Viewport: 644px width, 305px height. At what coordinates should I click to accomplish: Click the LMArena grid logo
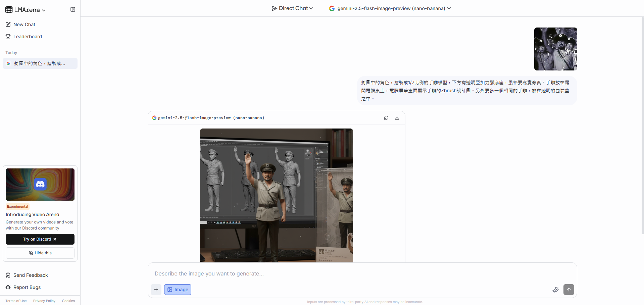coord(9,9)
